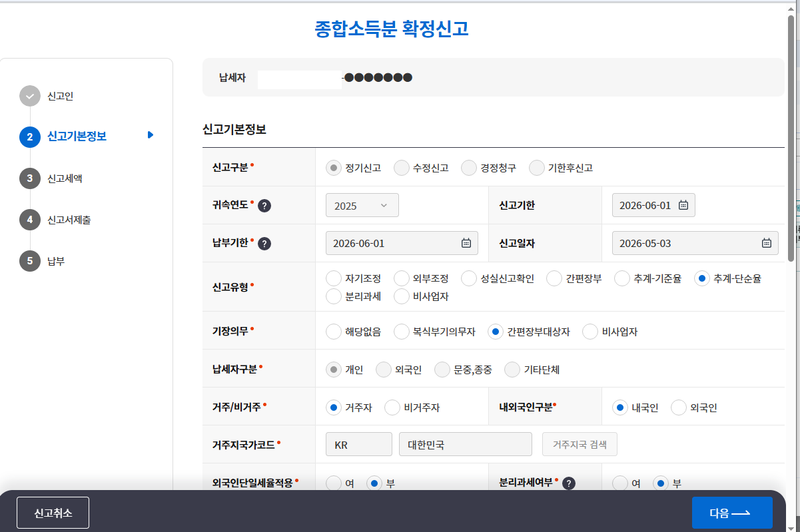Click the country code field showing KR
Screen dimensions: 800x532
[359, 445]
